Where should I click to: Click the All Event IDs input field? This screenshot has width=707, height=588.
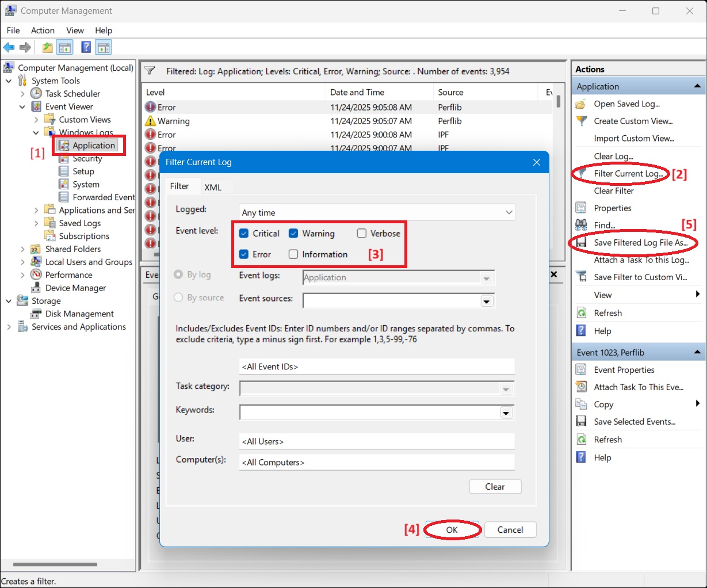coord(377,366)
